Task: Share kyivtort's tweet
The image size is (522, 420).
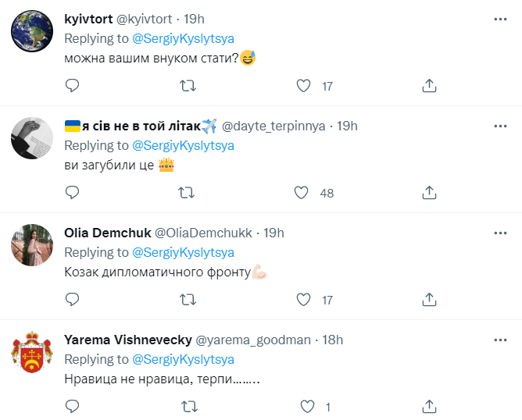Action: point(428,86)
